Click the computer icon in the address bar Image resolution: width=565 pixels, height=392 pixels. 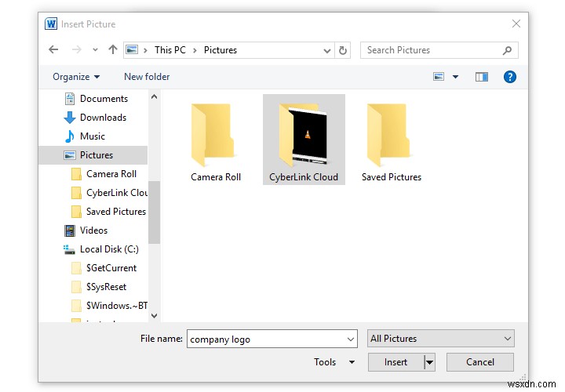point(132,49)
